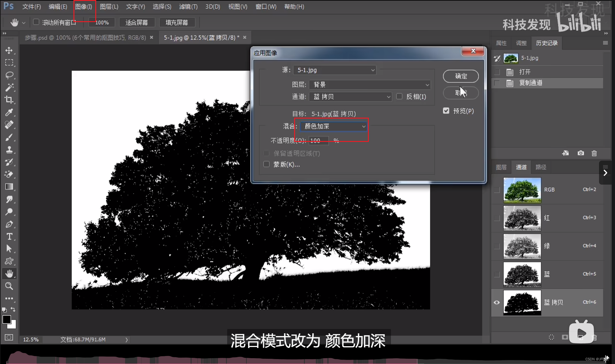Expand the 通道 channel dropdown
615x364 pixels.
click(351, 97)
